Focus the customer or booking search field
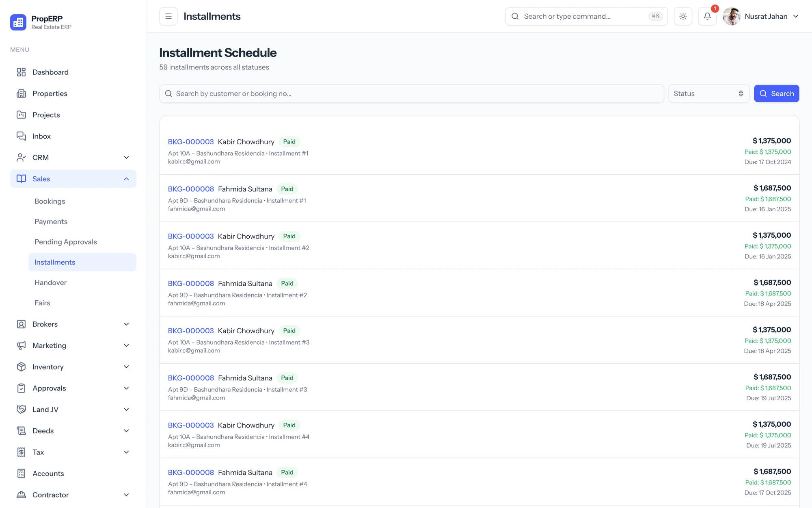Image resolution: width=812 pixels, height=508 pixels. coord(412,93)
